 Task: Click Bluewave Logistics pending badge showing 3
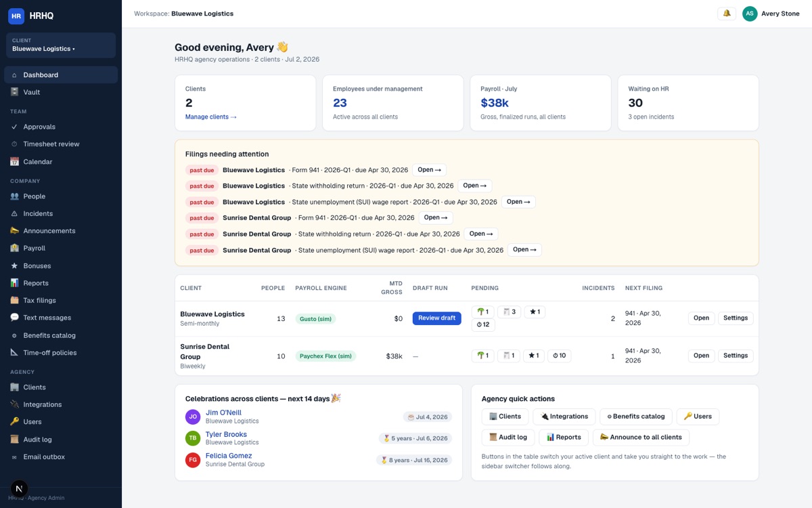point(509,312)
